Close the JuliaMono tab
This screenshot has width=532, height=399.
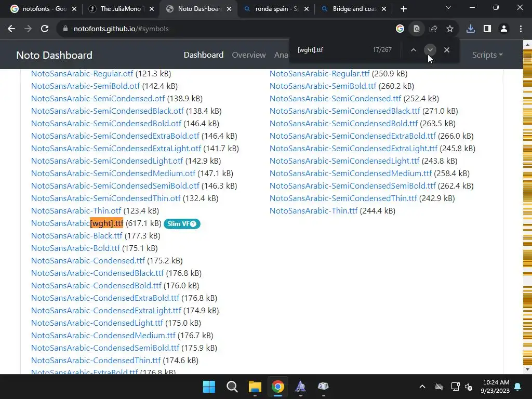[x=152, y=9]
